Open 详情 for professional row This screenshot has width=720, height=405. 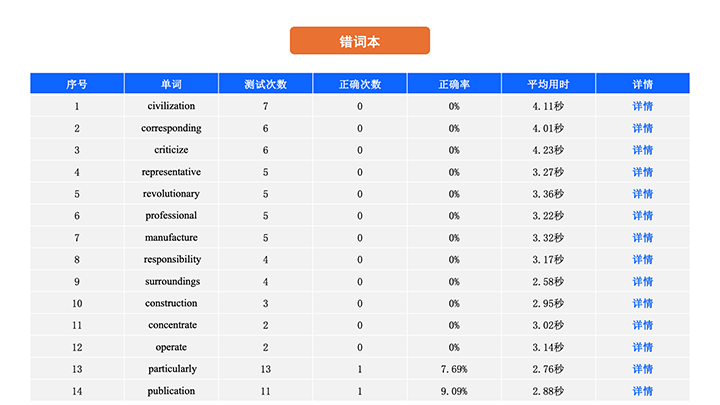tap(642, 216)
